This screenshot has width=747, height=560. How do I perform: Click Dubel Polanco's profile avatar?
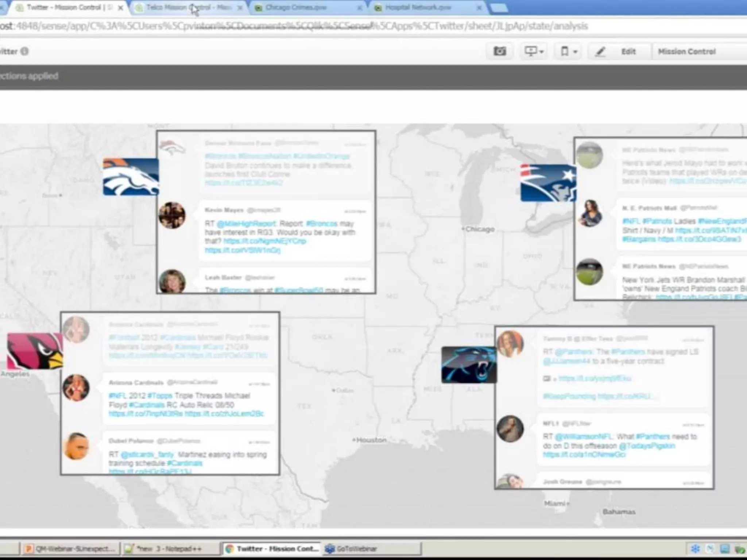point(76,446)
